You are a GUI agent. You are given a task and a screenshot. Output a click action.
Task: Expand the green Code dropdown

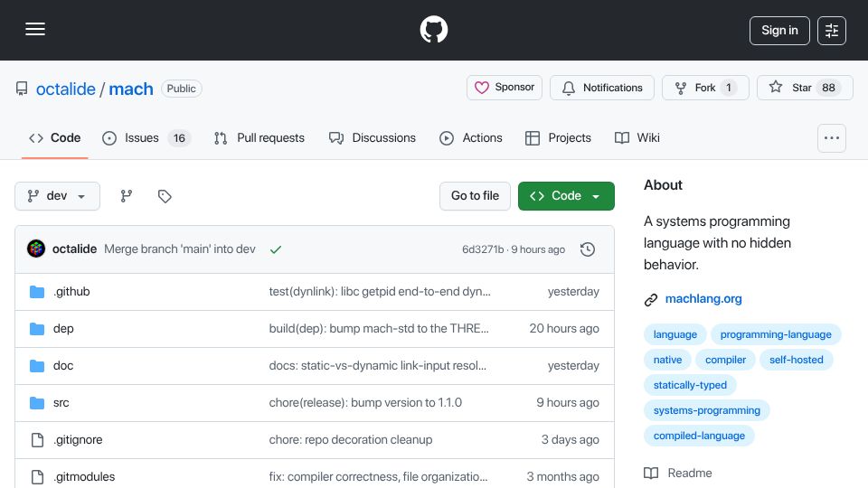click(x=566, y=196)
